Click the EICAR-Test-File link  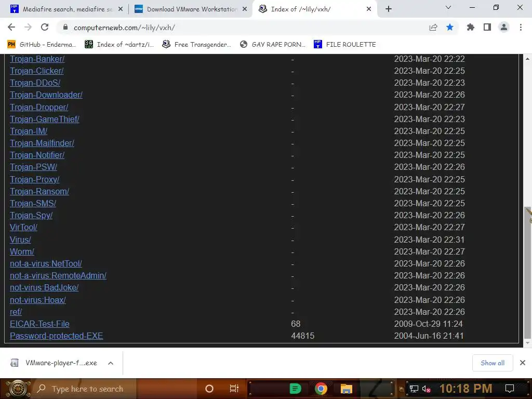coord(39,324)
